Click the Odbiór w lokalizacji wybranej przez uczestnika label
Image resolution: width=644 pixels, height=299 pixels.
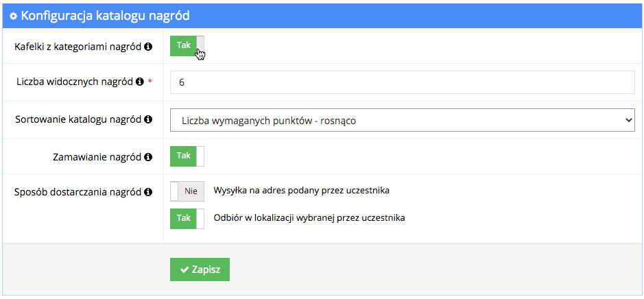tap(309, 218)
